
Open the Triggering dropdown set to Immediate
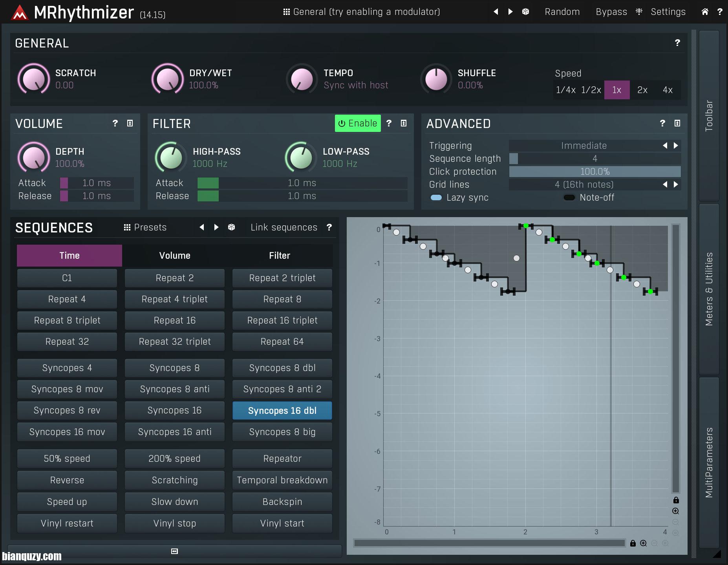pos(585,146)
